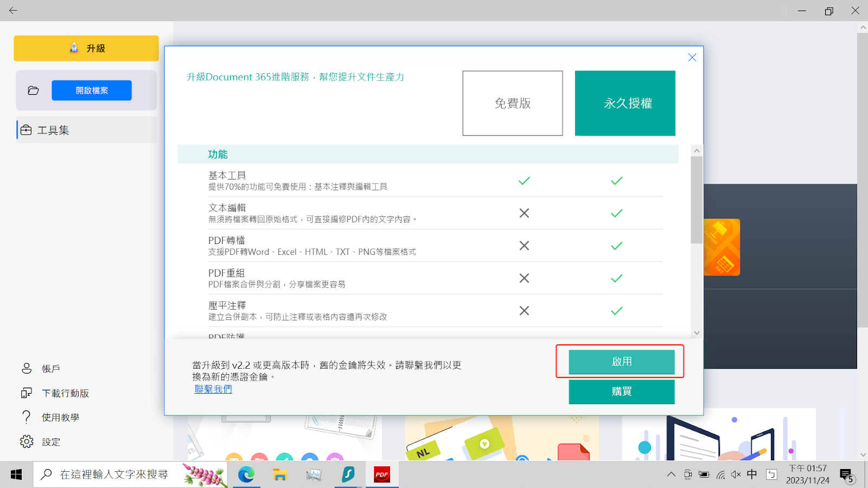Click the device icon beside 下載行動版
The image size is (868, 488).
tap(27, 393)
